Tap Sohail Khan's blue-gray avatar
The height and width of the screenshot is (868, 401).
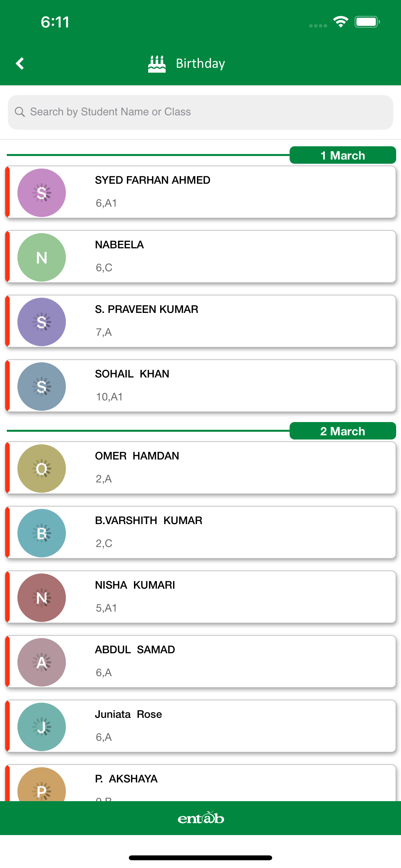coord(41,387)
